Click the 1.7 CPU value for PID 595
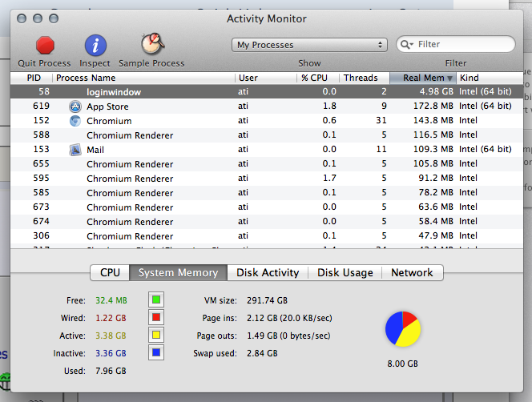Screen dimensions: 532x402 click(329, 178)
